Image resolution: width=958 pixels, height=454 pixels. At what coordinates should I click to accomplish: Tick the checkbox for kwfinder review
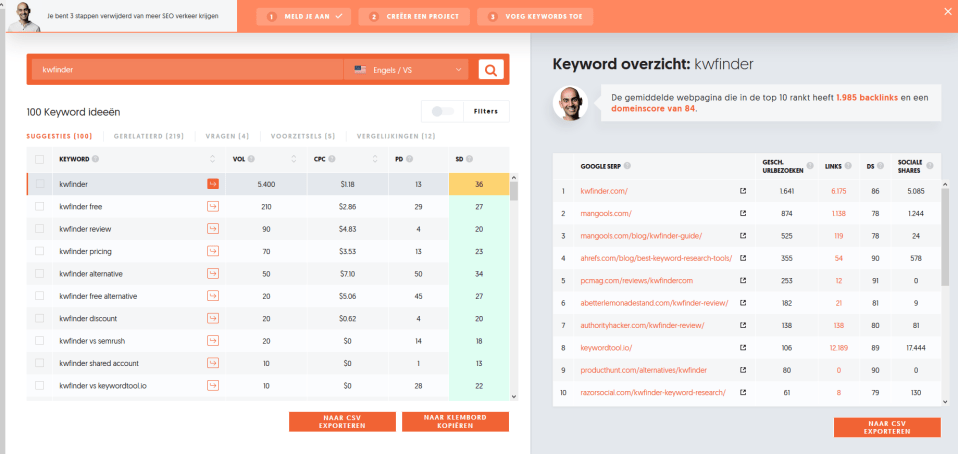40,229
